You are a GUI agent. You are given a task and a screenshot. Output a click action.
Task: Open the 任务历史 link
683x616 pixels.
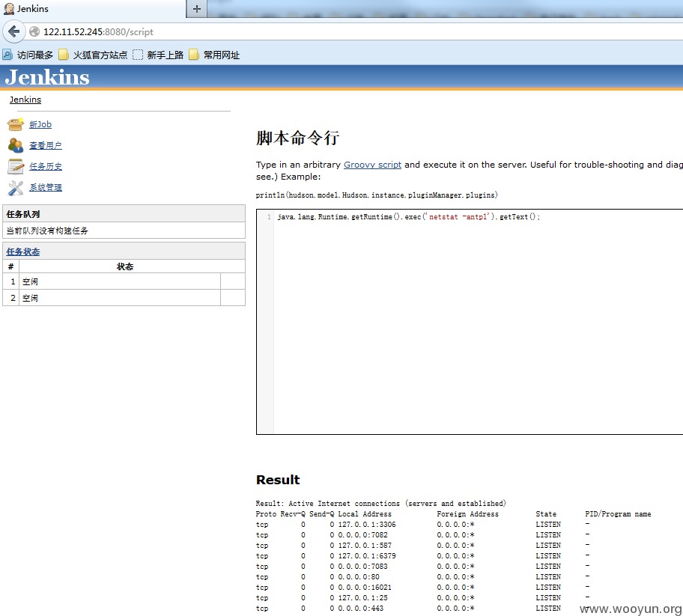tap(45, 166)
